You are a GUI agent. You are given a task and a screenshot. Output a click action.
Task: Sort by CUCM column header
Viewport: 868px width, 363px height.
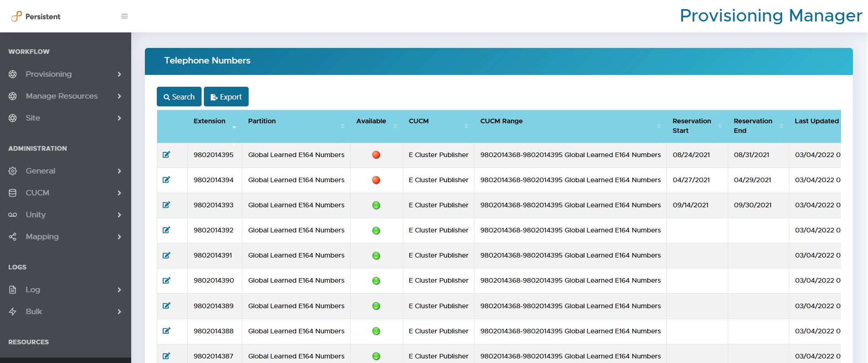tap(438, 126)
